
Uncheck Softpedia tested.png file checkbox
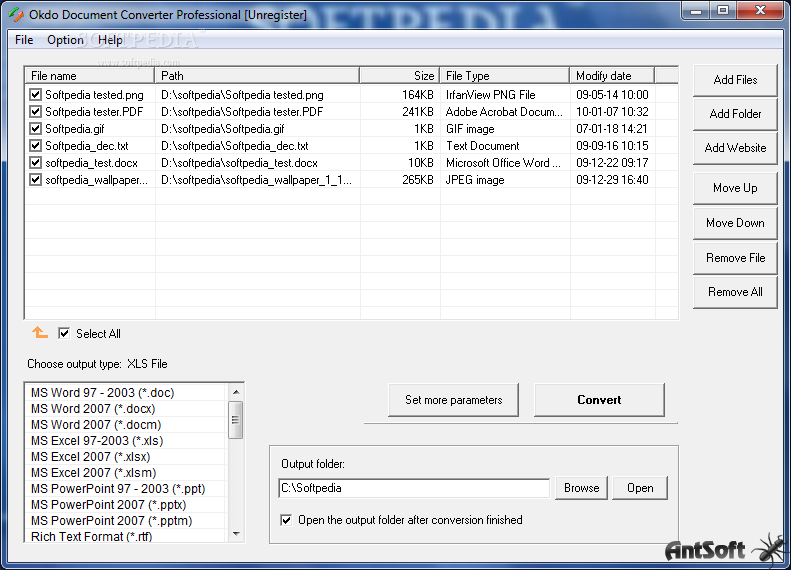click(35, 94)
